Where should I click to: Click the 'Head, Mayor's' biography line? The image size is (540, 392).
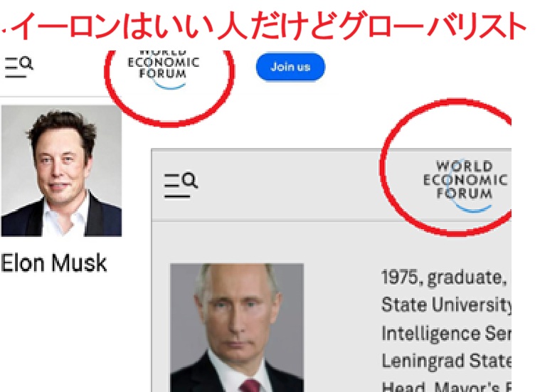click(x=446, y=386)
